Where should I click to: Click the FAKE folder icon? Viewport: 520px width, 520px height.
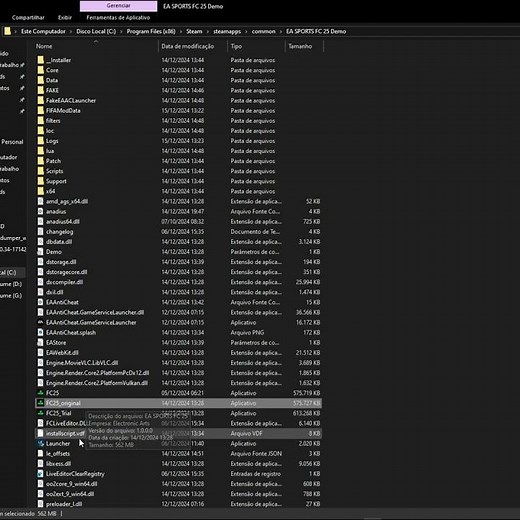(x=40, y=90)
